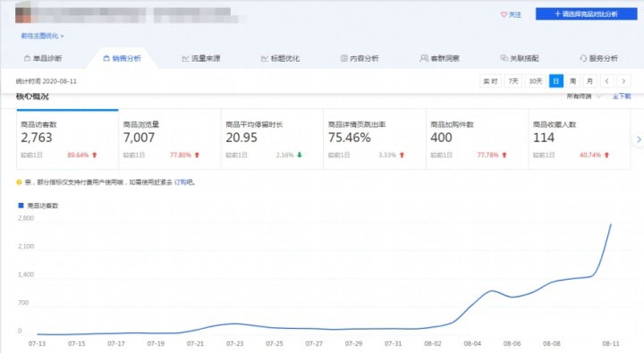Select the 商品平均停留时长 metric card
The image size is (644, 353).
[x=272, y=139]
